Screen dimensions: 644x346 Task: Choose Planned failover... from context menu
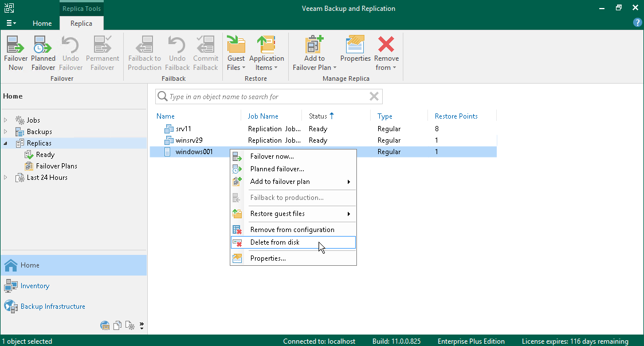[293, 168]
